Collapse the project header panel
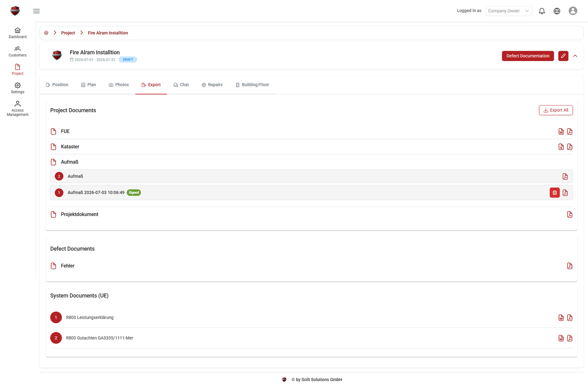The image size is (588, 387). (x=575, y=56)
